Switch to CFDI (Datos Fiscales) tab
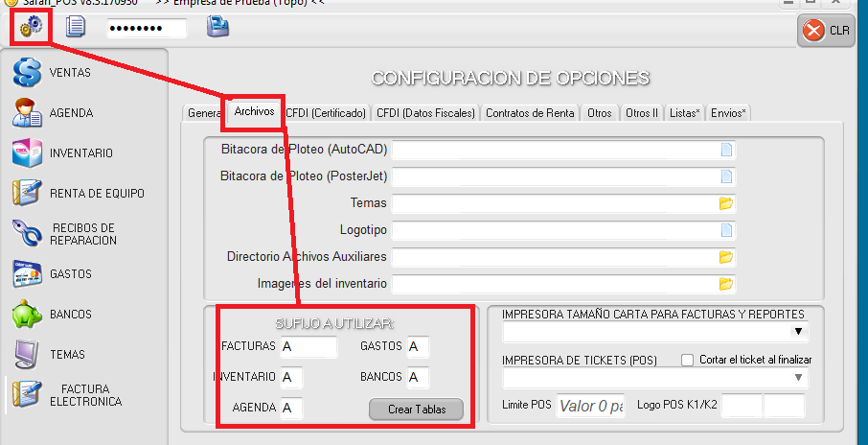The height and width of the screenshot is (445, 868). 425,113
